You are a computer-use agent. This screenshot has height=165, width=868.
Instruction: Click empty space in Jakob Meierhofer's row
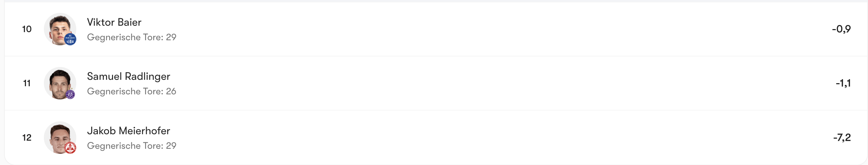472,138
